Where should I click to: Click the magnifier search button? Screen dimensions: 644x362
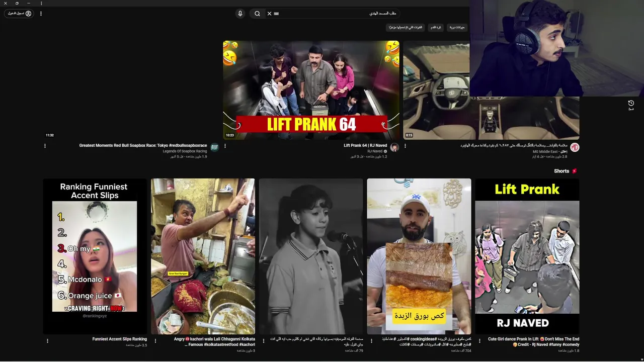coord(257,14)
